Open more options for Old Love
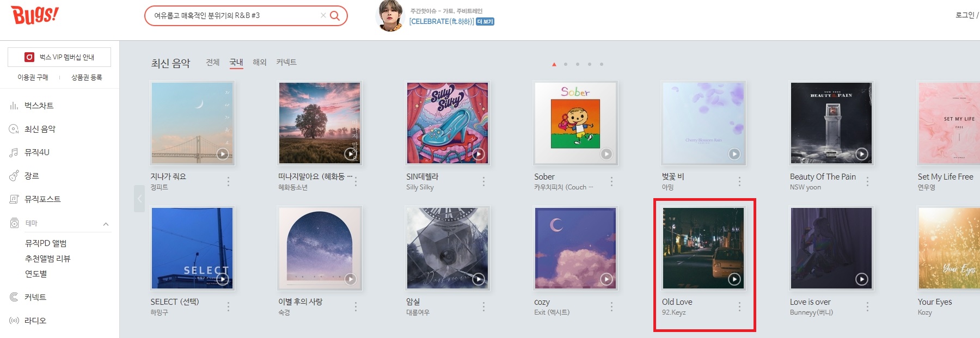The width and height of the screenshot is (980, 338). click(x=739, y=307)
